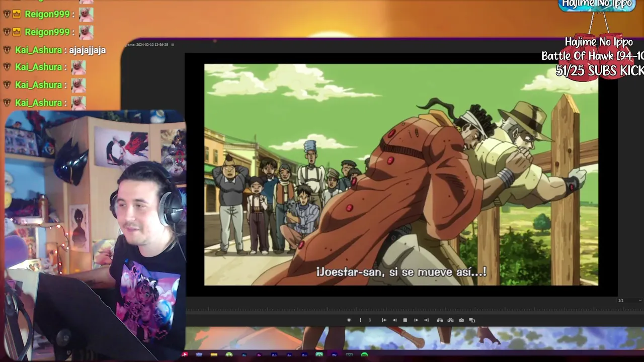Image resolution: width=644 pixels, height=362 pixels.
Task: Click the Mark In bracket button
Action: (360, 320)
